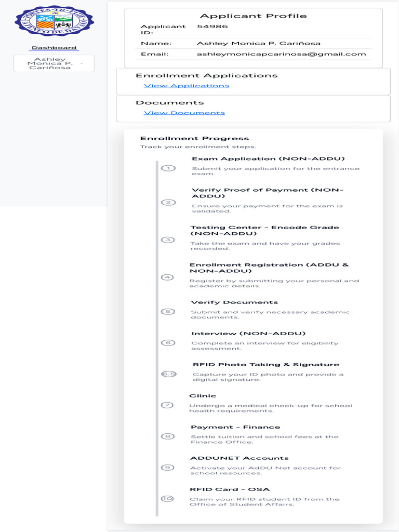Click step 6 circle for Interview

pyautogui.click(x=168, y=343)
